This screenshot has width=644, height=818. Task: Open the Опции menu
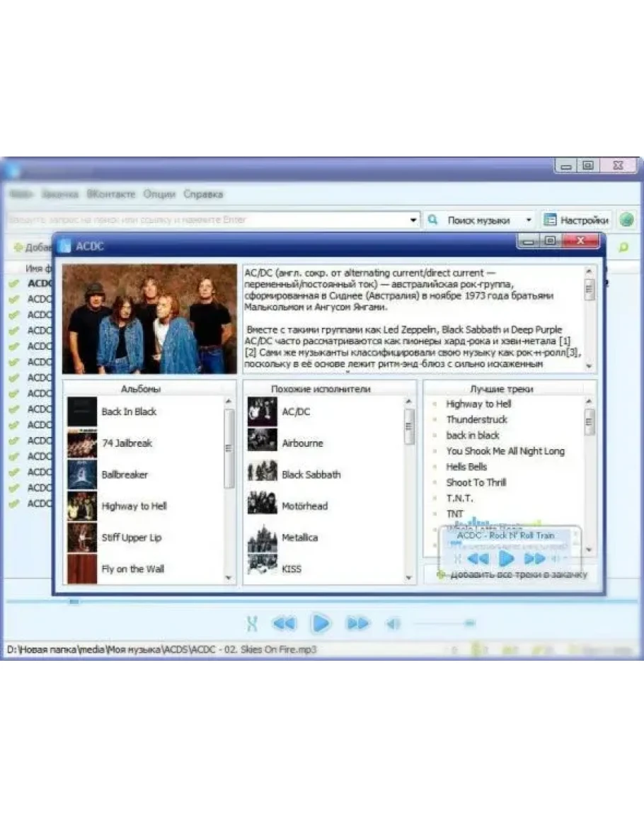pyautogui.click(x=159, y=194)
